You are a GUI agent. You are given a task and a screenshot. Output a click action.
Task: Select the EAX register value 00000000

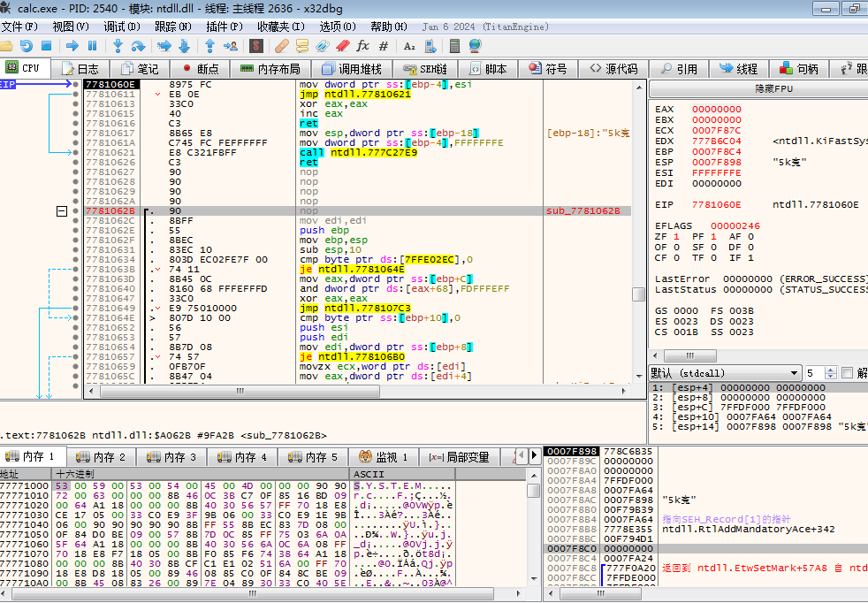(x=716, y=109)
